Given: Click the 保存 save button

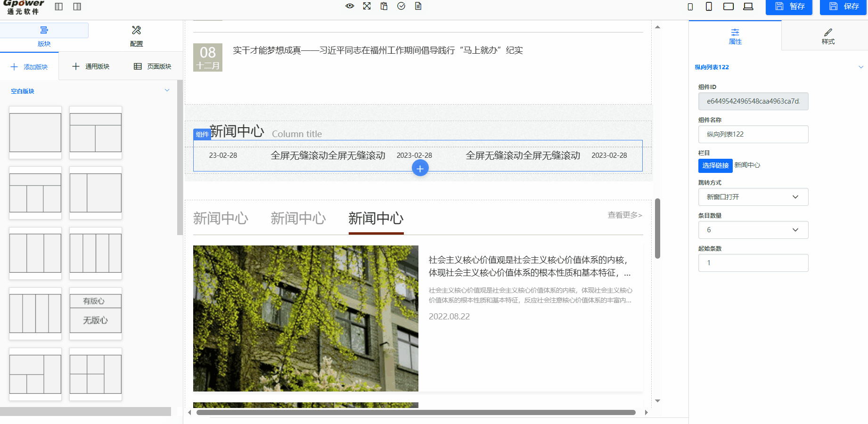Looking at the screenshot, I should (843, 7).
